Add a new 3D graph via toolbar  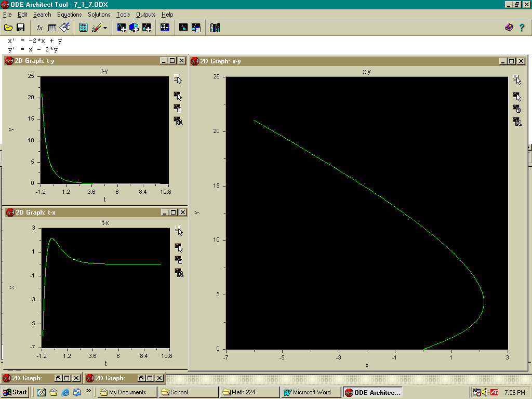point(134,28)
